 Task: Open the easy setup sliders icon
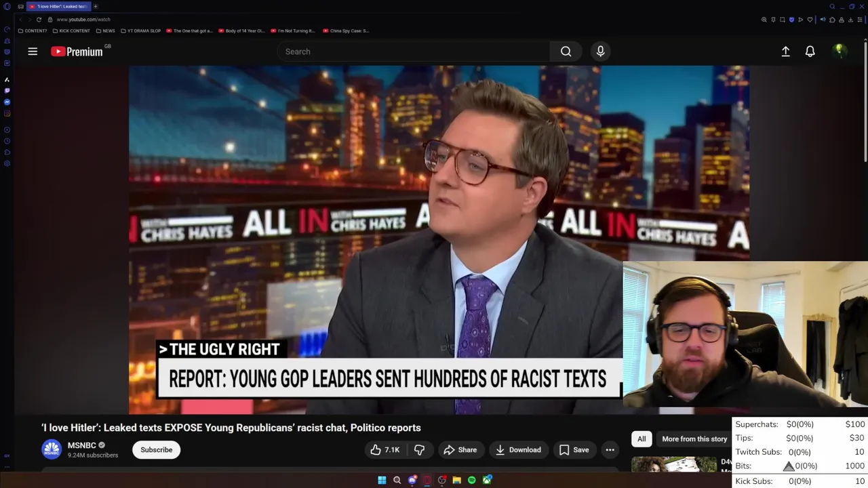point(860,20)
